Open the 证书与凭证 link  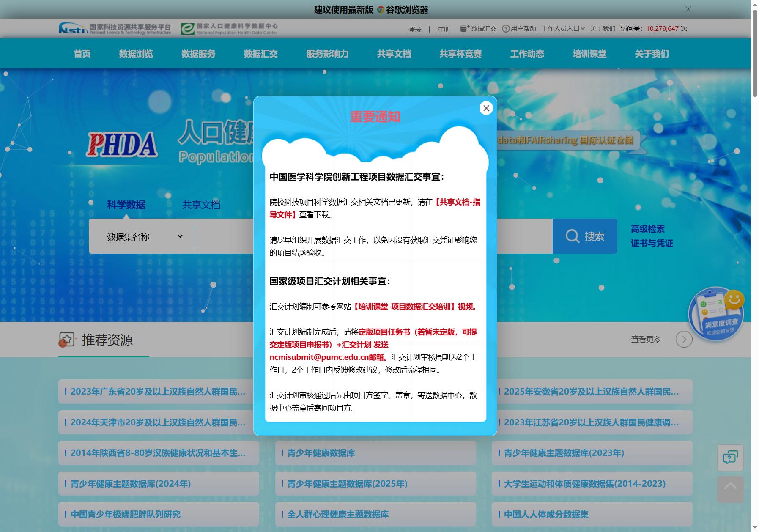(x=652, y=243)
